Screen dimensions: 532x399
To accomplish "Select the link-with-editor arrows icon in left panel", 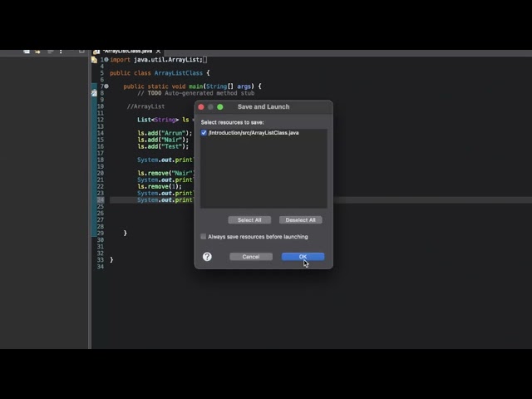I will 37,52.
